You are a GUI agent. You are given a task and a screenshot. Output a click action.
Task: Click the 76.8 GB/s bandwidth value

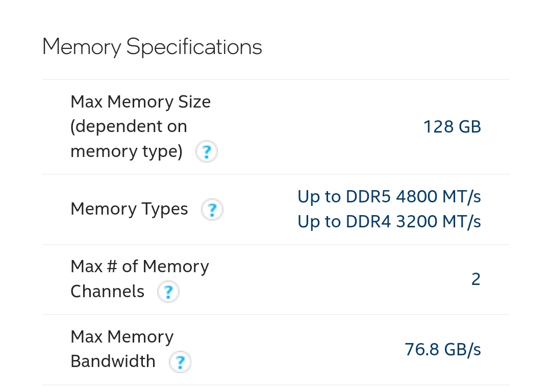pos(442,350)
